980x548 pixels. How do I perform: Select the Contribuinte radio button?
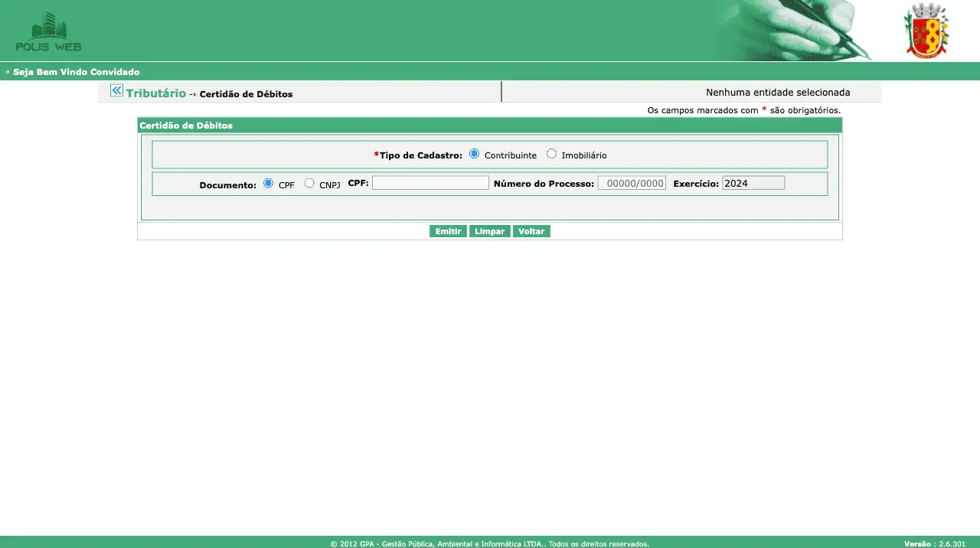pos(475,154)
